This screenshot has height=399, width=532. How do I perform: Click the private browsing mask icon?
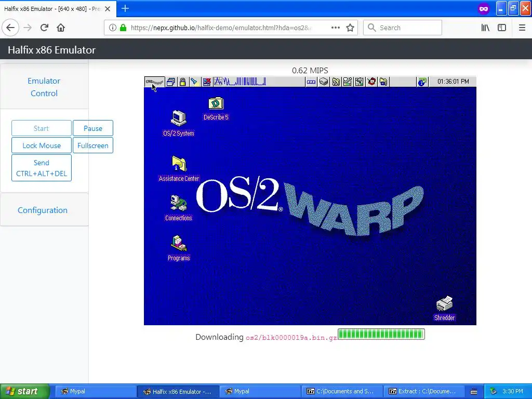tap(484, 9)
